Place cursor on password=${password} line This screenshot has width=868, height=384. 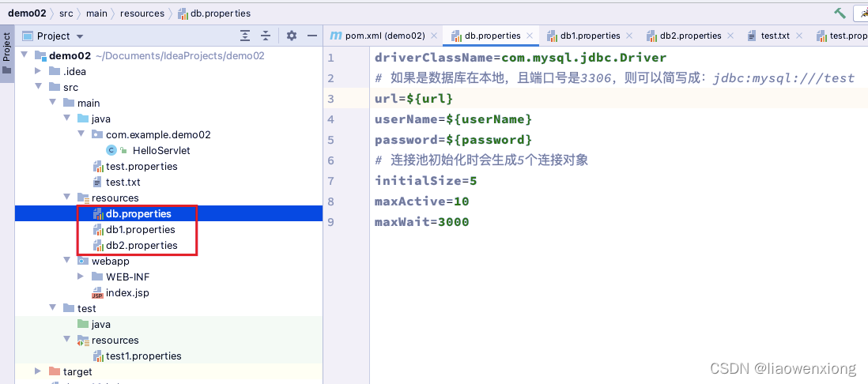click(454, 139)
